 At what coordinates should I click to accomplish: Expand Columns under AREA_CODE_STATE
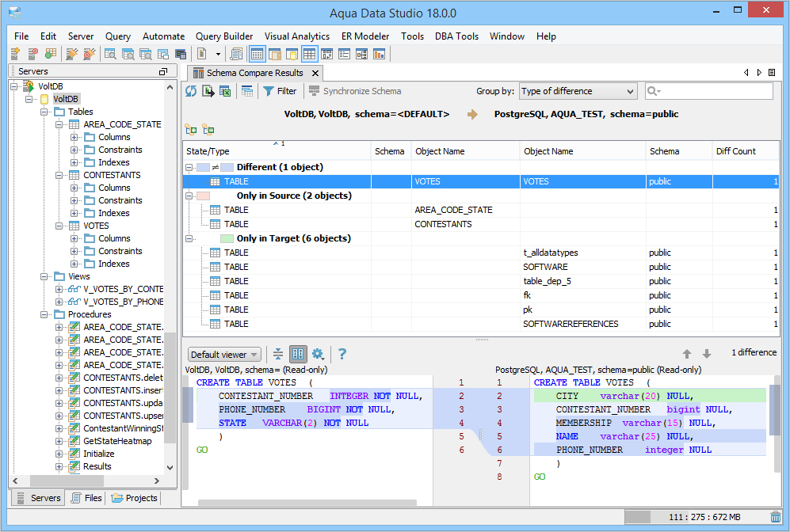point(74,137)
